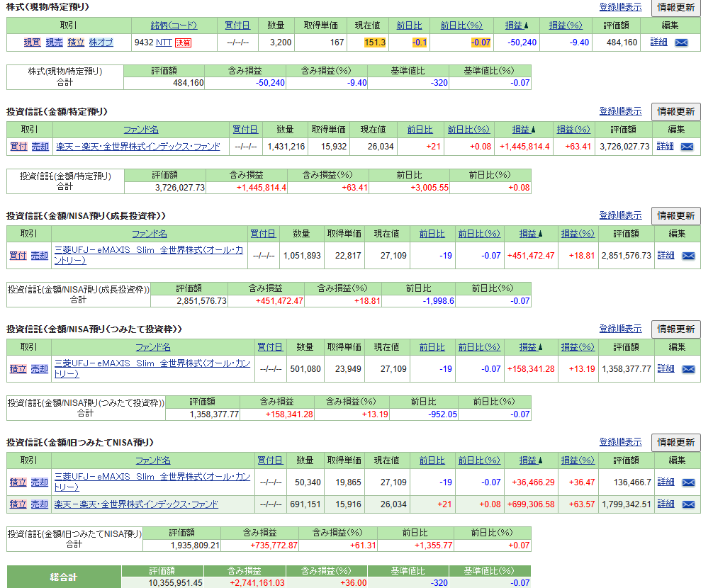Sort the stock table by 買付日
713x588 pixels.
[x=237, y=26]
